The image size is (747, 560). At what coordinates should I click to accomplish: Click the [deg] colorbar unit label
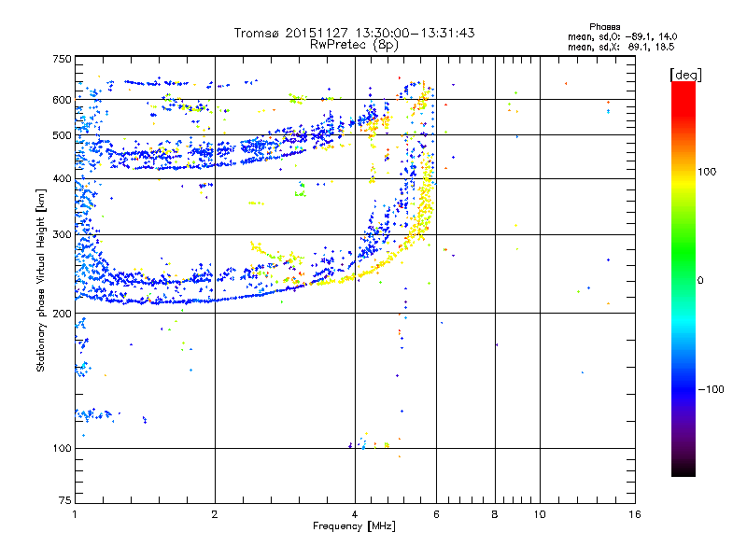(686, 74)
